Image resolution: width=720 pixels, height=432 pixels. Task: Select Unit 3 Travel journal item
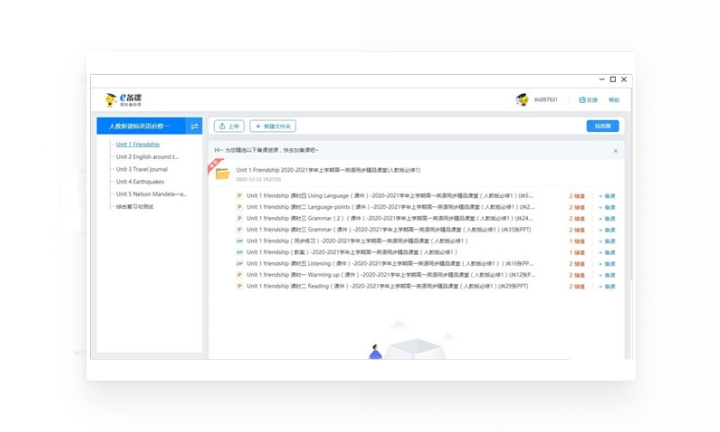coord(142,169)
